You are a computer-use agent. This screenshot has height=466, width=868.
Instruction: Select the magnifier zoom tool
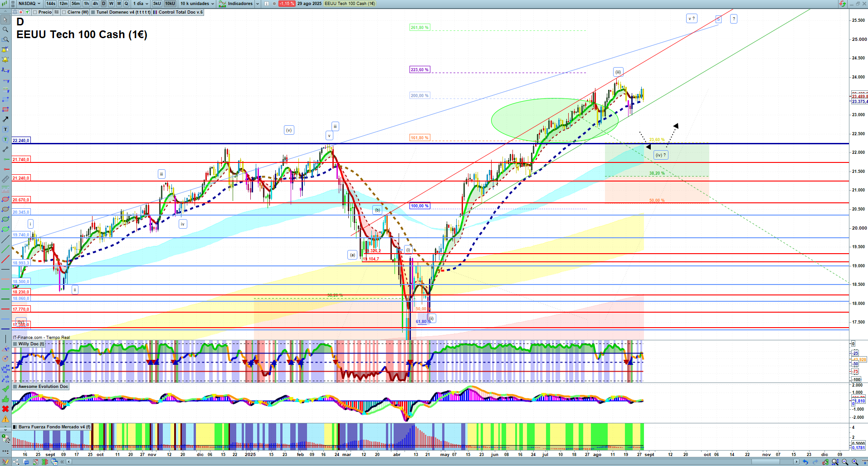pos(5,29)
